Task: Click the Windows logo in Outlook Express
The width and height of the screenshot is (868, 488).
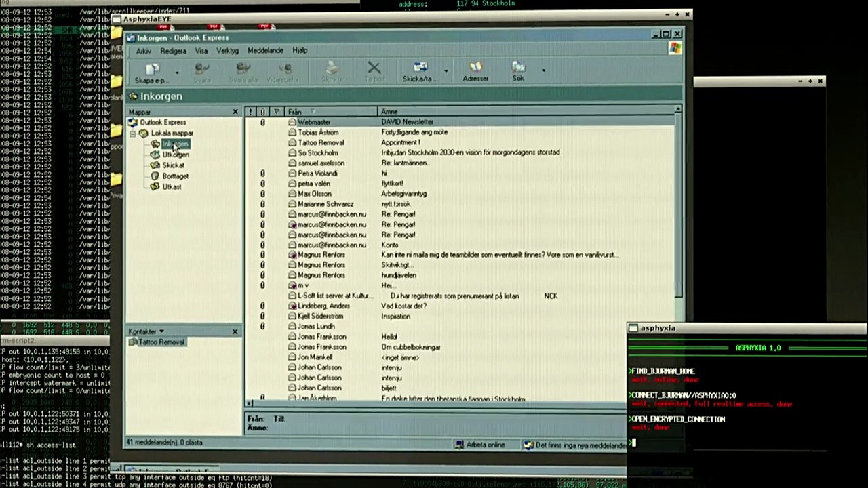Action: [675, 48]
